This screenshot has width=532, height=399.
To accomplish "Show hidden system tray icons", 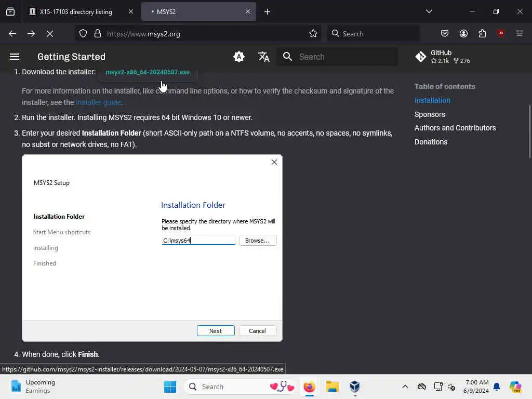I will pyautogui.click(x=405, y=387).
